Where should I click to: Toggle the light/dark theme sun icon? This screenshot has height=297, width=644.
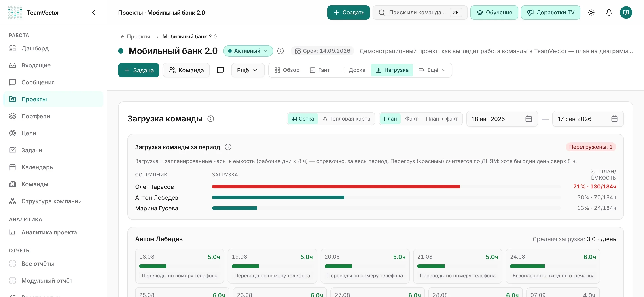pos(591,13)
